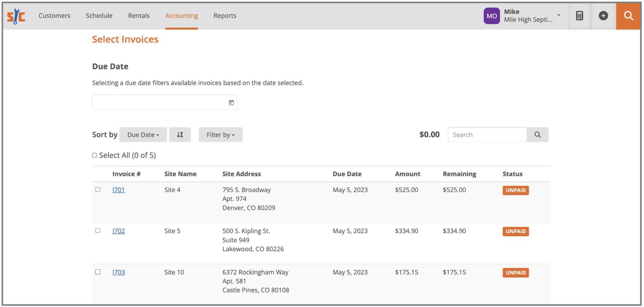Click the Mile High Septi... company name
Image resolution: width=644 pixels, height=307 pixels.
[528, 20]
